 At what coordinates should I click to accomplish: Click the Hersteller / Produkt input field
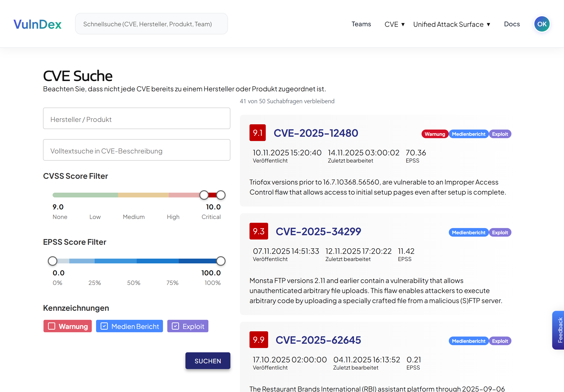[x=136, y=118]
